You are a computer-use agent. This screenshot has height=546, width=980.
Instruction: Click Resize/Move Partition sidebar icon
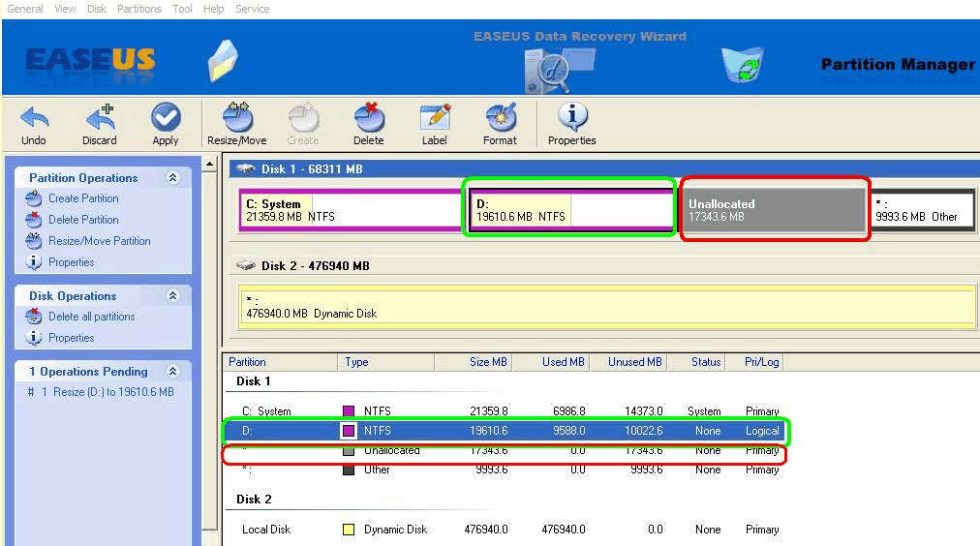34,241
